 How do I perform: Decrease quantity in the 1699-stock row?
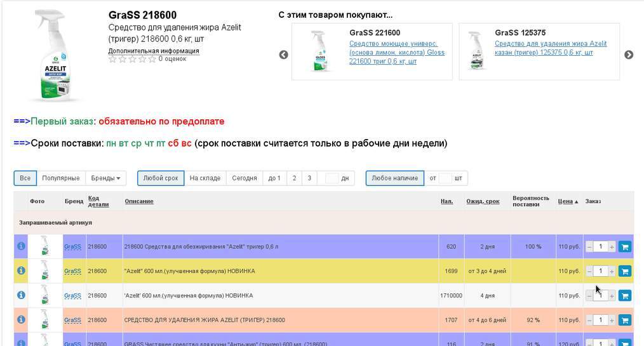click(x=589, y=271)
